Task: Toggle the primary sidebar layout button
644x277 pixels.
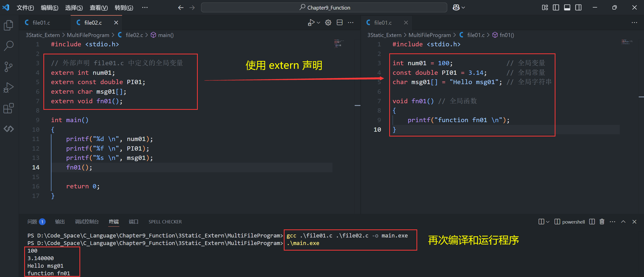Action: click(556, 8)
